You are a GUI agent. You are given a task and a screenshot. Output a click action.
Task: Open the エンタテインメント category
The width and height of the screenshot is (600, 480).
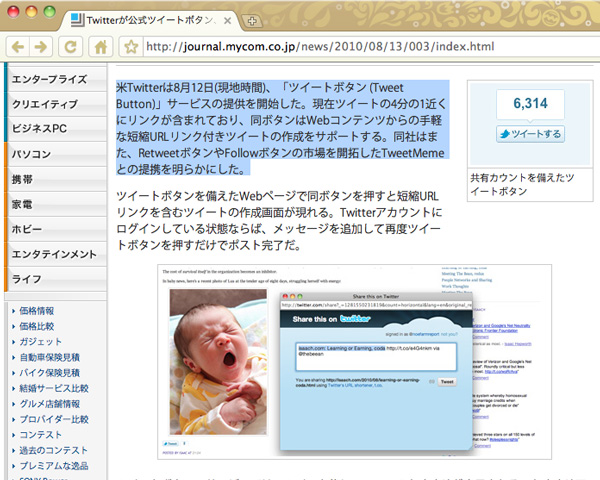click(55, 254)
